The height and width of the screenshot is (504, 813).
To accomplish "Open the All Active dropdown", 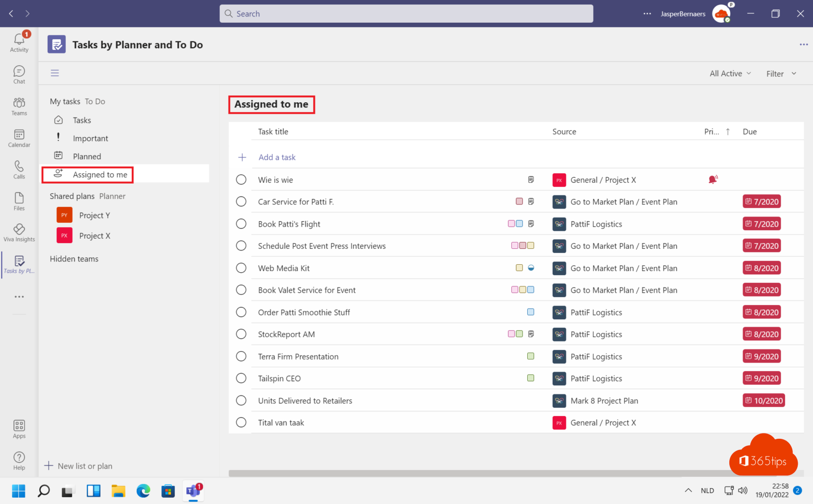I will pos(730,73).
